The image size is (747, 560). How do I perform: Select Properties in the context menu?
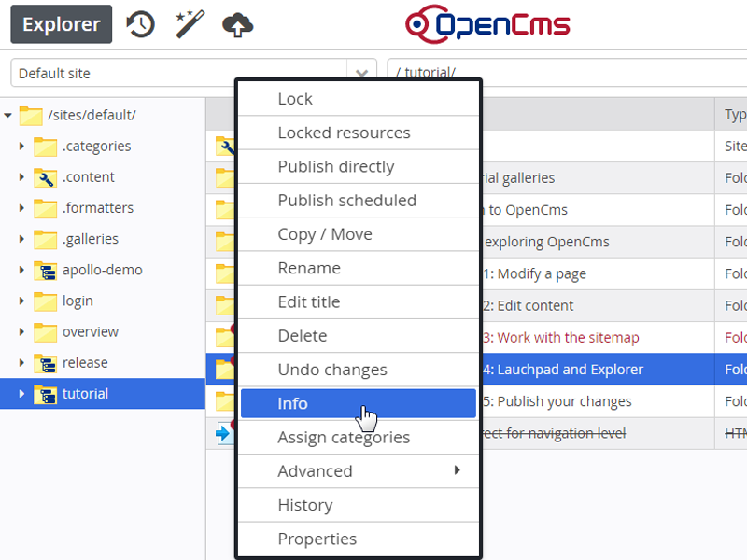click(x=317, y=539)
